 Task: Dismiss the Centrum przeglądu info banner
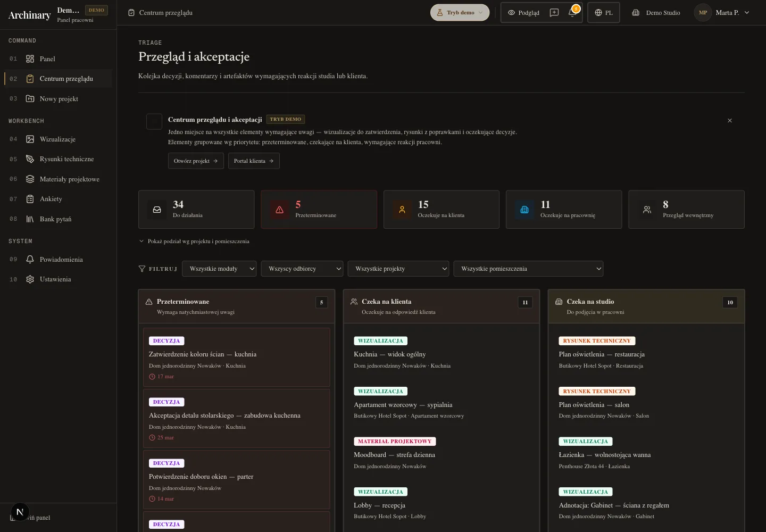click(x=730, y=121)
